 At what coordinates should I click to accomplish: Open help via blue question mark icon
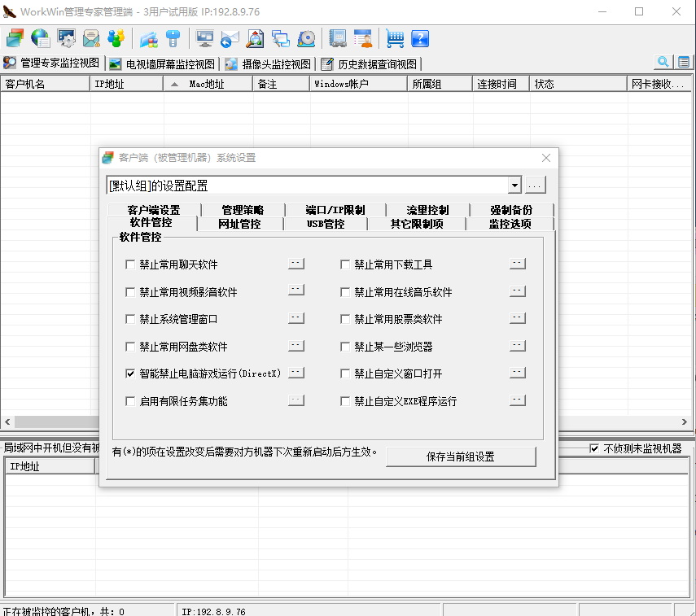point(419,38)
